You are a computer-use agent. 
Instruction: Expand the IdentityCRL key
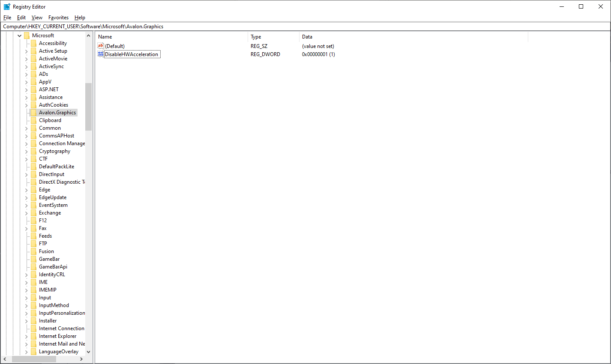(26, 275)
